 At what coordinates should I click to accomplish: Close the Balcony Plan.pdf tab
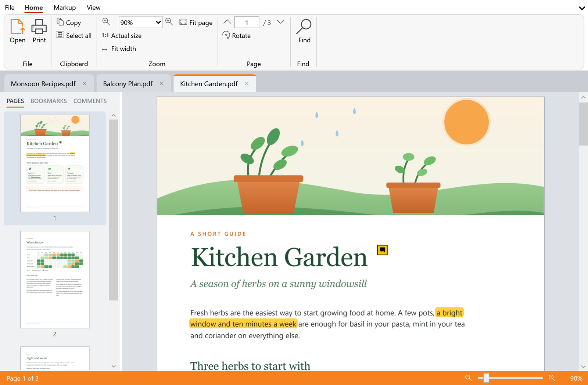pos(162,84)
